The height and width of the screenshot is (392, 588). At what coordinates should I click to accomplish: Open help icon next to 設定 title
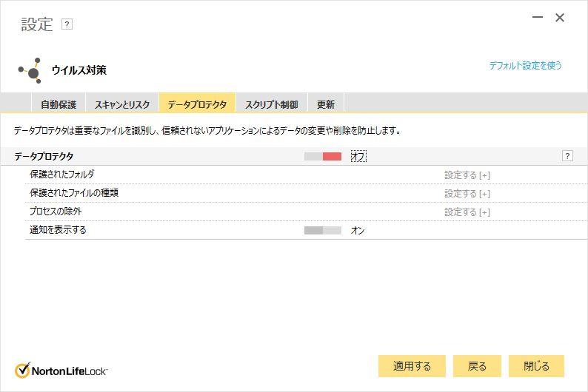tap(67, 24)
